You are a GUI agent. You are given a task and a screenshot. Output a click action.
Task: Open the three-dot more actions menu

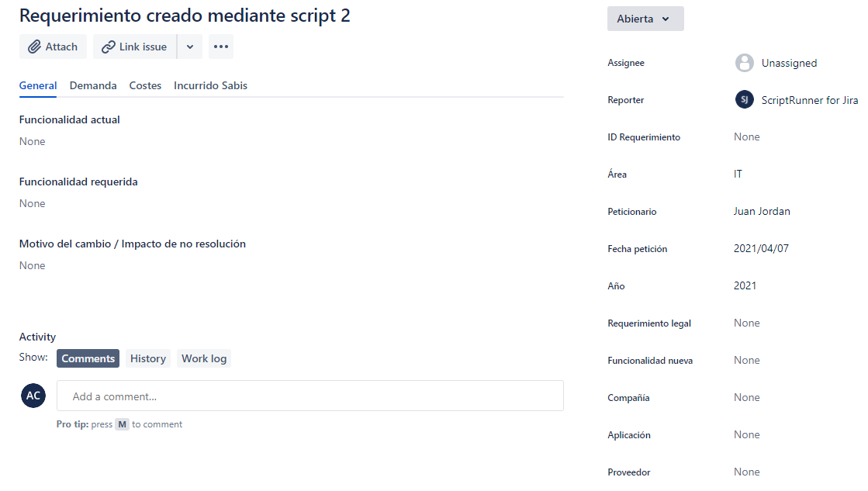tap(221, 47)
